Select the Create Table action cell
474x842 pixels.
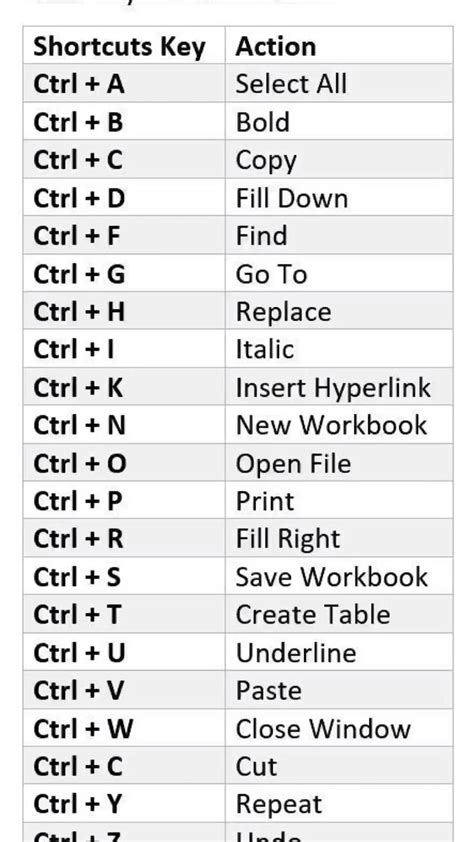[x=339, y=614]
